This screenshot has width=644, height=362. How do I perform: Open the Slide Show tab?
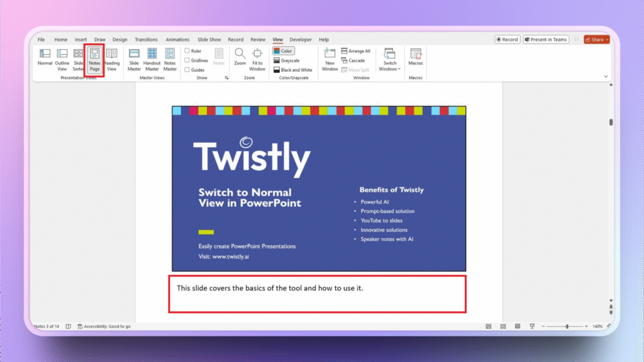[210, 40]
